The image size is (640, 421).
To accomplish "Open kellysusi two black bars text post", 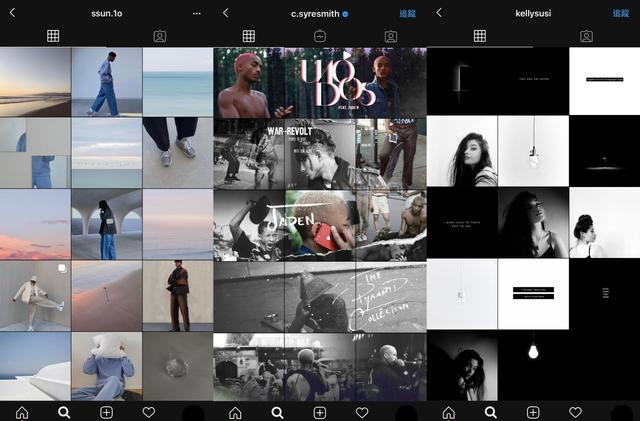I will point(533,294).
